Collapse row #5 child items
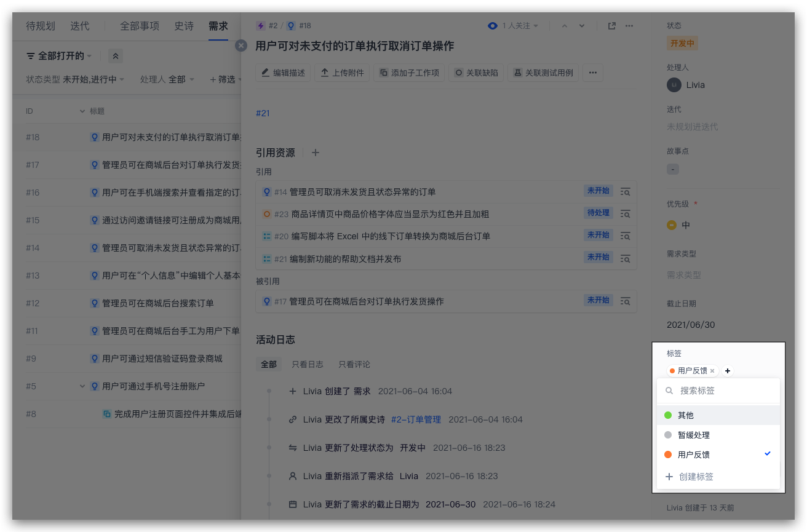Image resolution: width=807 pixels, height=532 pixels. 82,386
